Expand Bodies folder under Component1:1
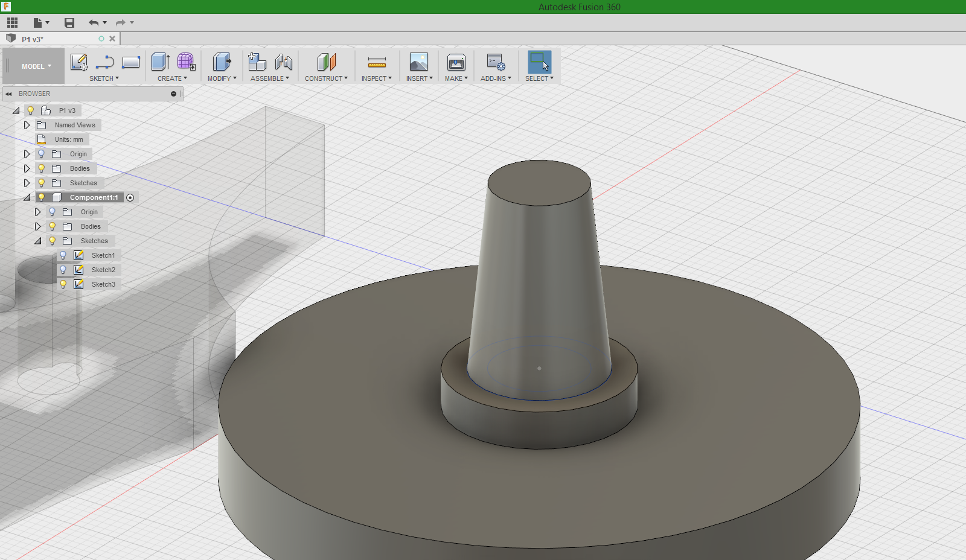Viewport: 966px width, 560px height. (x=37, y=226)
